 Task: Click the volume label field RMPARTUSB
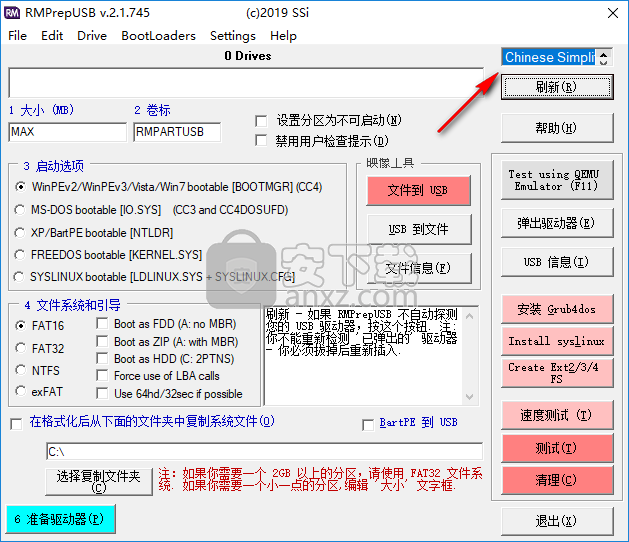[x=177, y=132]
